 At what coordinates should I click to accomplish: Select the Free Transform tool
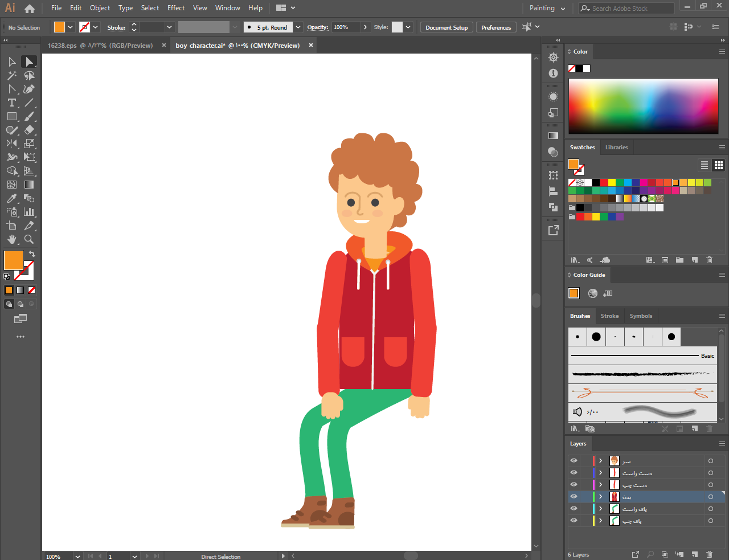pyautogui.click(x=29, y=157)
